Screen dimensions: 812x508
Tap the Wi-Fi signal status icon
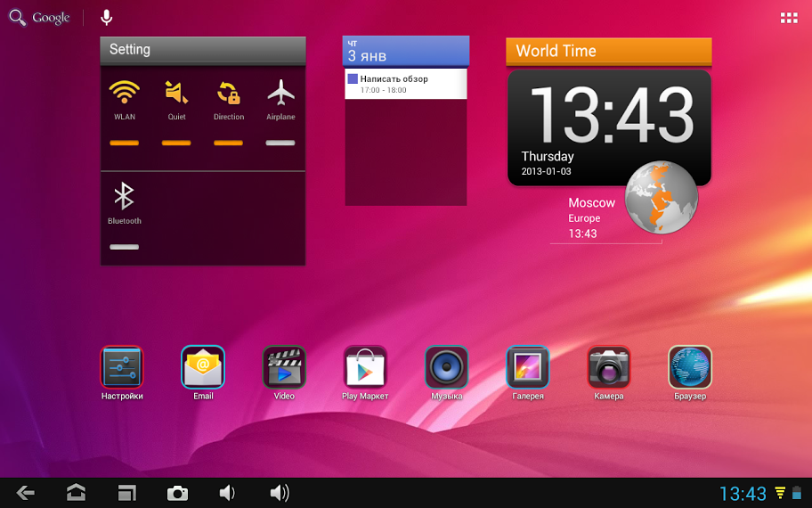point(780,493)
